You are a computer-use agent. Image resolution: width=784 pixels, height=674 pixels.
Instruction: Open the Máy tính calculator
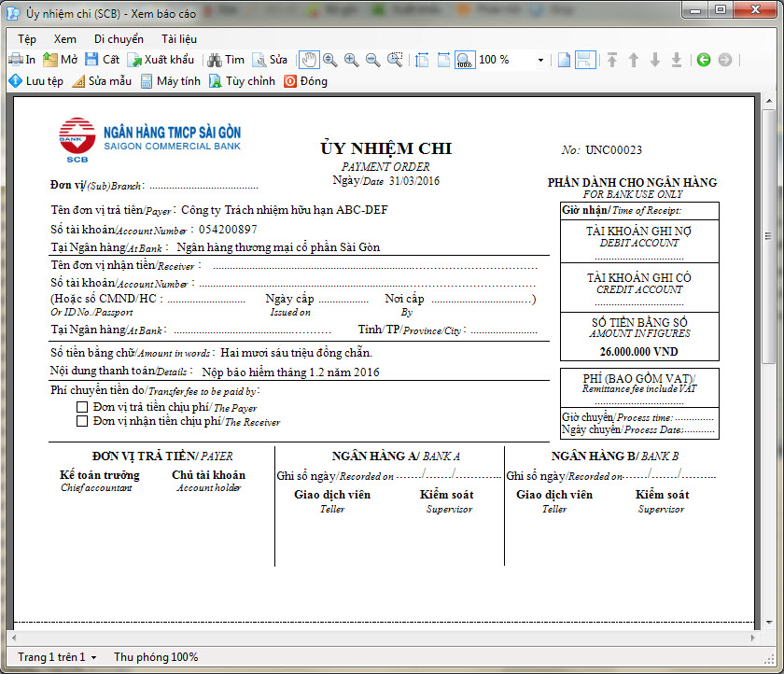point(171,81)
